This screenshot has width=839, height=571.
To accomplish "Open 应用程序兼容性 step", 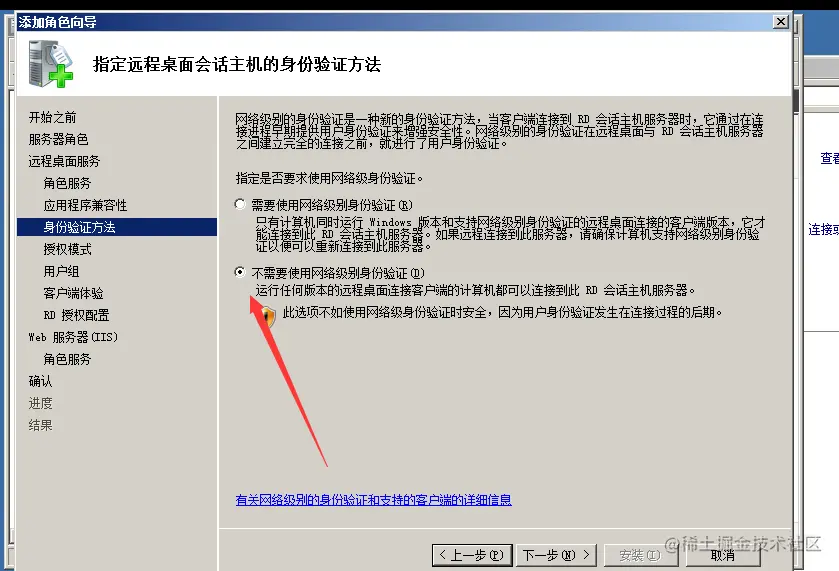I will (85, 205).
